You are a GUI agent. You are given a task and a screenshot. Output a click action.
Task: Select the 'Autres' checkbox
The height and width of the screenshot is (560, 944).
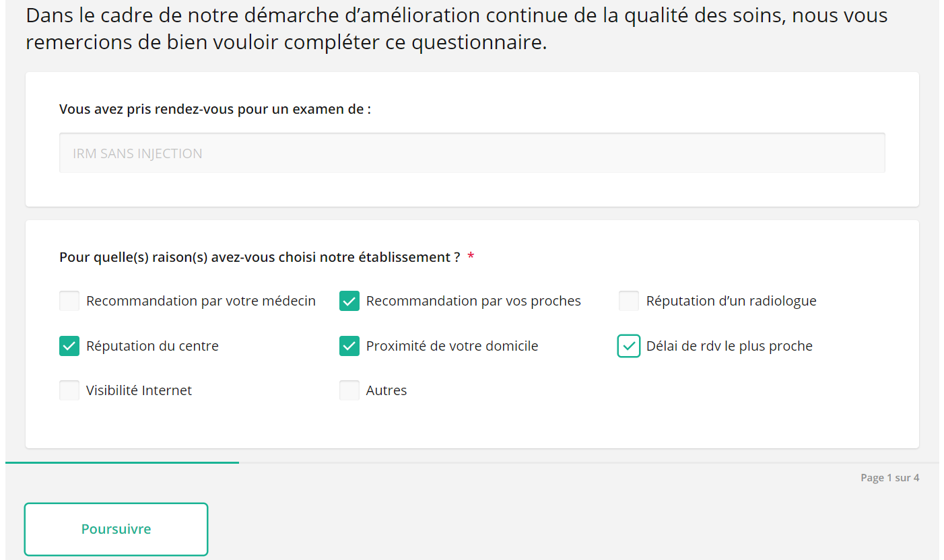pyautogui.click(x=349, y=390)
